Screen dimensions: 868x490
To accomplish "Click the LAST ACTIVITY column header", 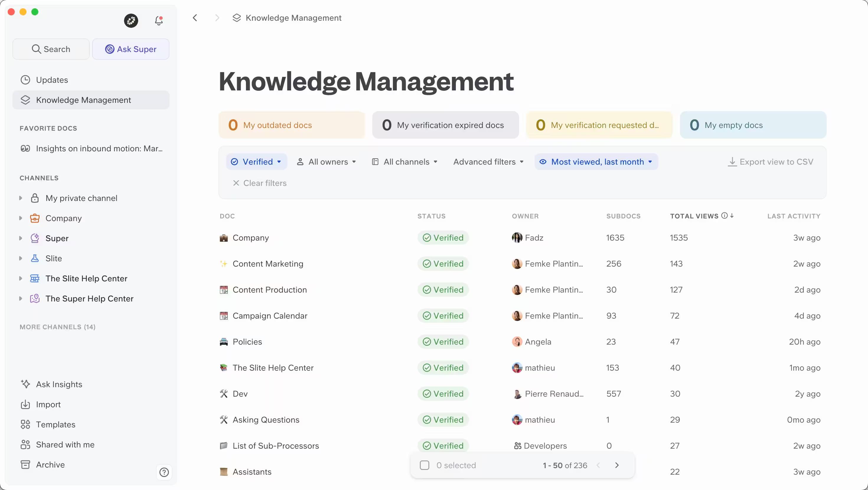I will pos(794,216).
